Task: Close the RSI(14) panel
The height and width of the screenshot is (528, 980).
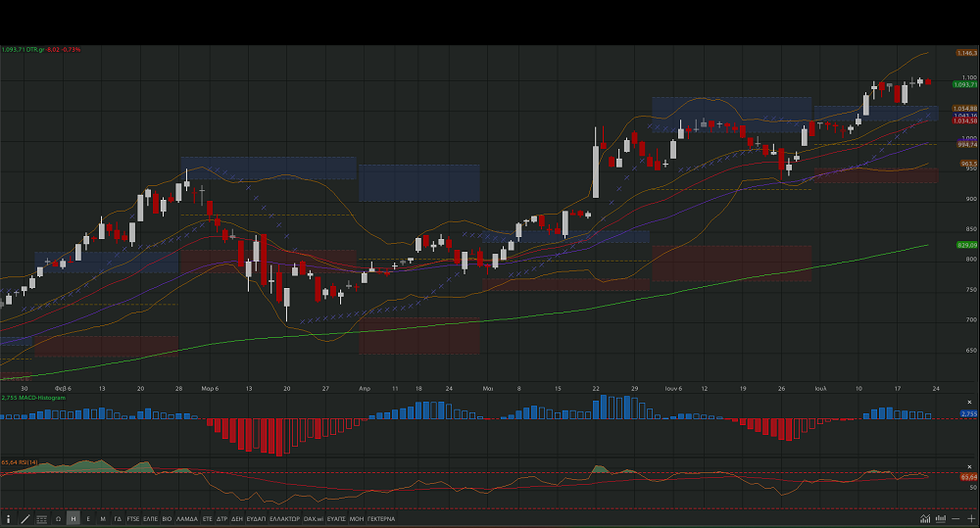Action: click(969, 466)
